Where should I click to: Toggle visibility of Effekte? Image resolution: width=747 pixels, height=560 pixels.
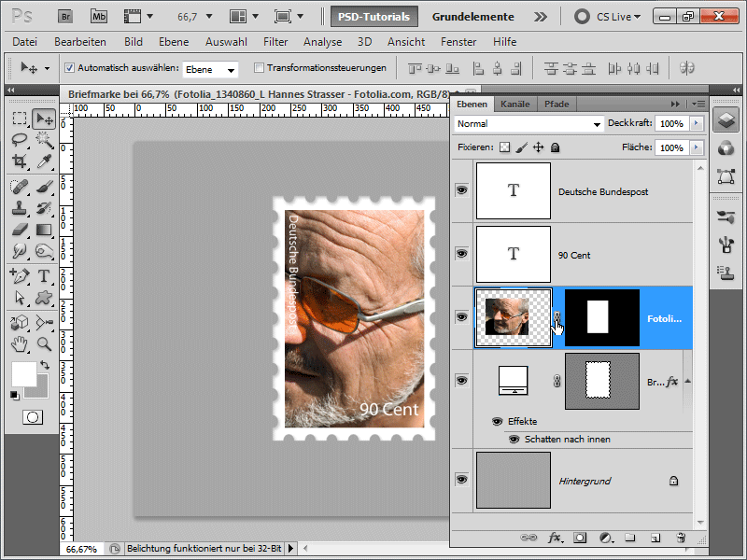[497, 422]
